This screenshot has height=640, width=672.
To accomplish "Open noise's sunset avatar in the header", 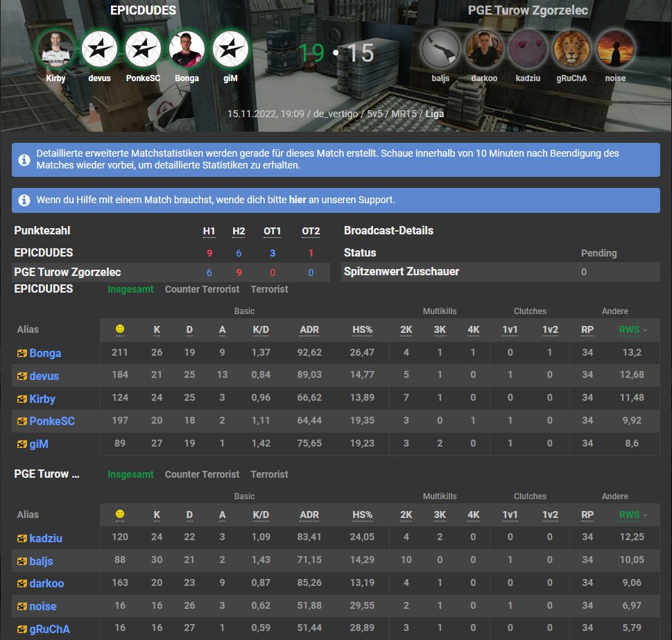I will point(615,49).
